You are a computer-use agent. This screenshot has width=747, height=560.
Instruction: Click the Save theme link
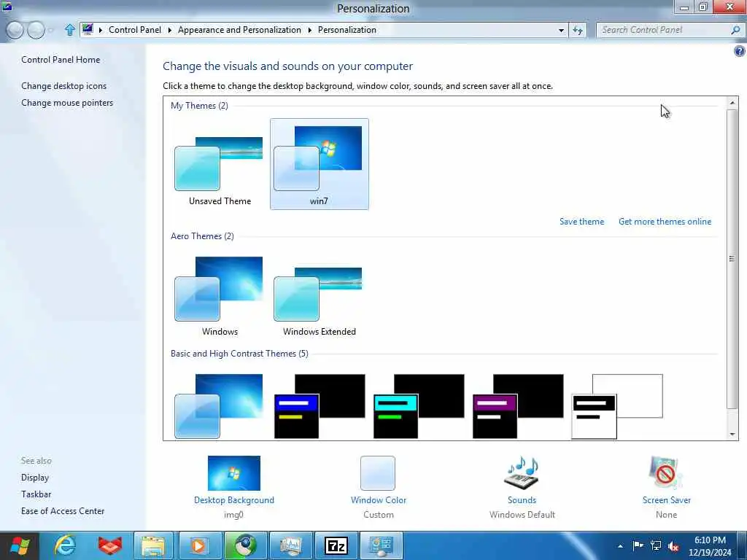coord(581,222)
